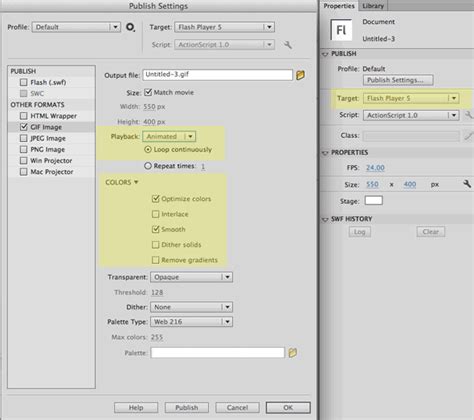Select Repeat times radio button

pyautogui.click(x=148, y=166)
